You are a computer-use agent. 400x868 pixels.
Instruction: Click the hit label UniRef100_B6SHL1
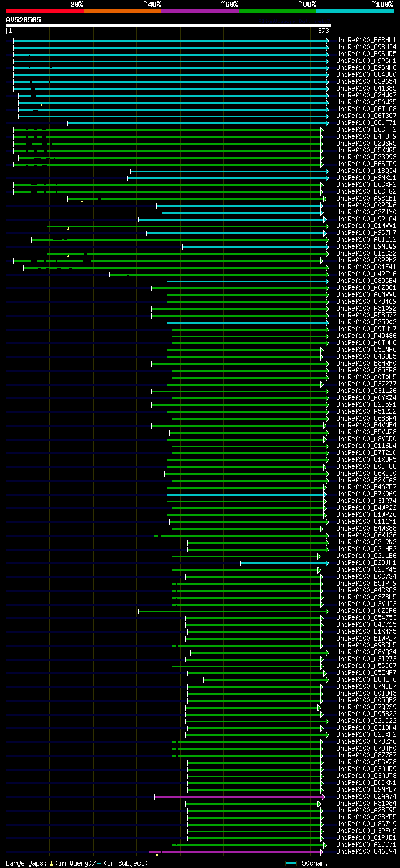(366, 41)
